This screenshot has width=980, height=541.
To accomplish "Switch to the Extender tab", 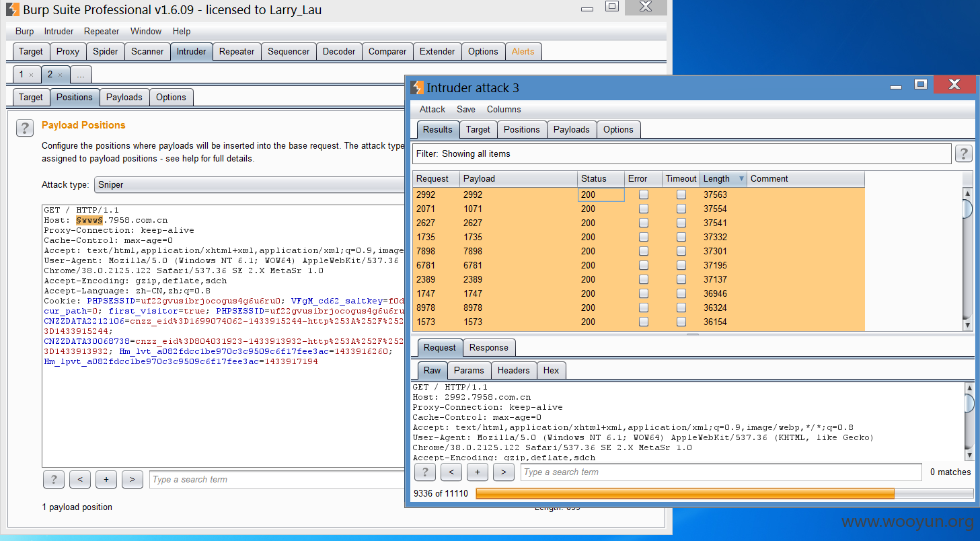I will coord(437,51).
